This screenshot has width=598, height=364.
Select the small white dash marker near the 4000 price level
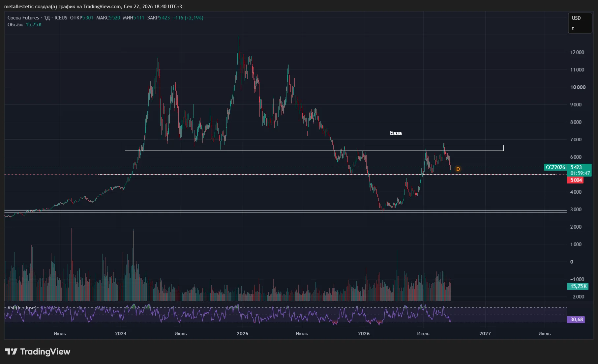click(x=419, y=190)
